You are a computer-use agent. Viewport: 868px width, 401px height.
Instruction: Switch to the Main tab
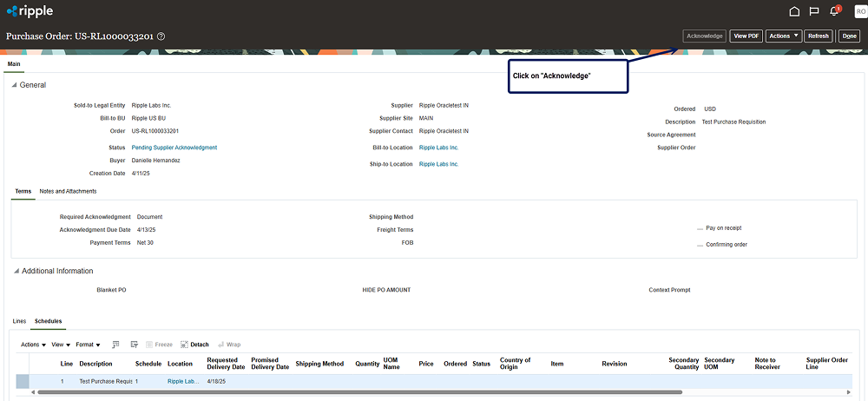pyautogui.click(x=14, y=64)
